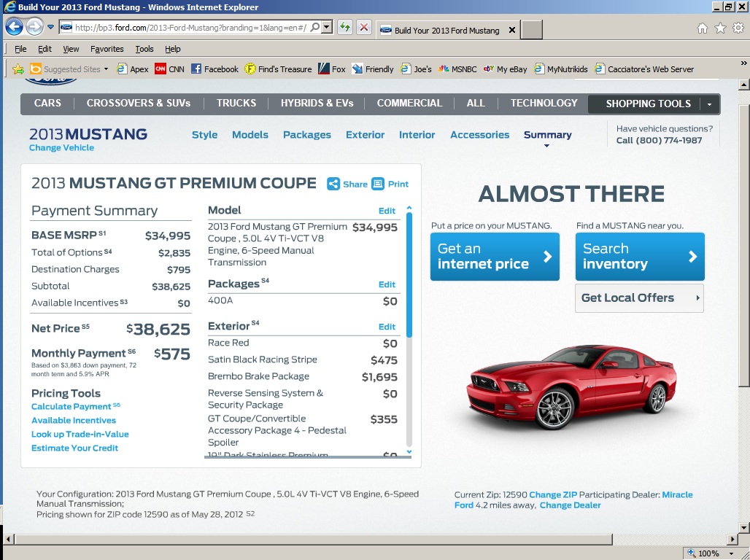This screenshot has width=750, height=560.
Task: Expand the Suggested Sites dropdown
Action: click(106, 69)
